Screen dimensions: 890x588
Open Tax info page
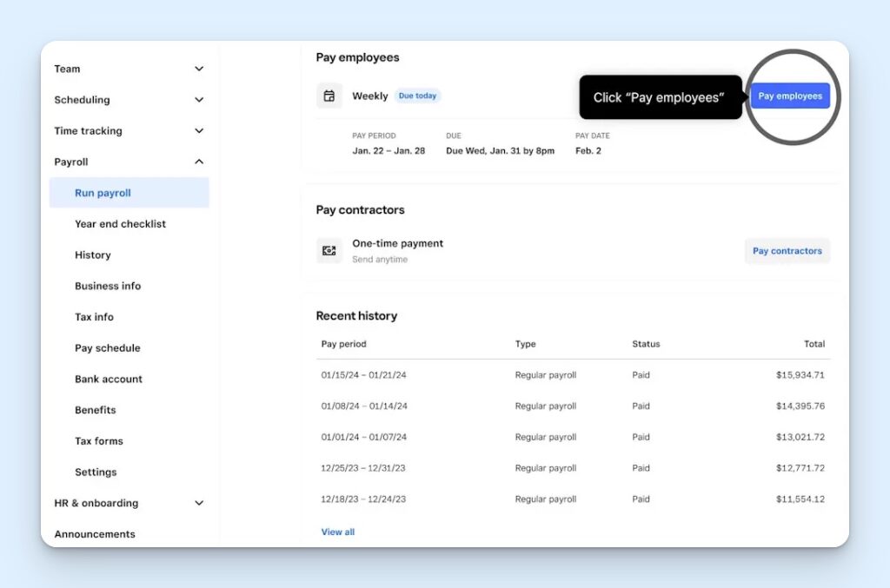click(94, 317)
